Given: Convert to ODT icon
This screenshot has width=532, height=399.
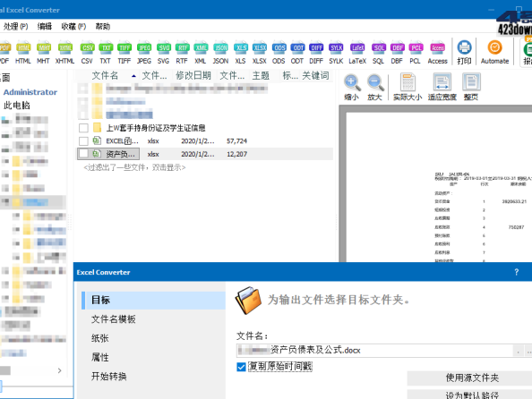Looking at the screenshot, I should point(297,52).
